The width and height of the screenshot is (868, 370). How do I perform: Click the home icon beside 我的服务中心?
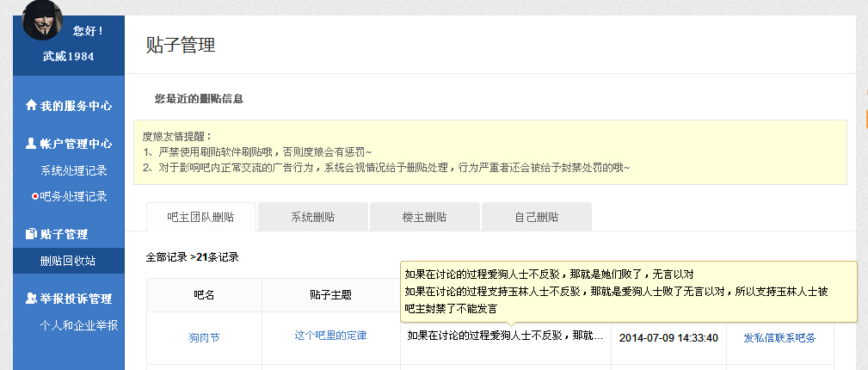[x=32, y=106]
